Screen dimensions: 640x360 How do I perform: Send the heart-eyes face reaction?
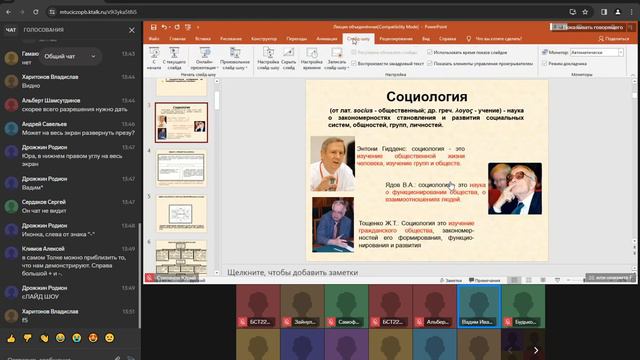tap(93, 338)
